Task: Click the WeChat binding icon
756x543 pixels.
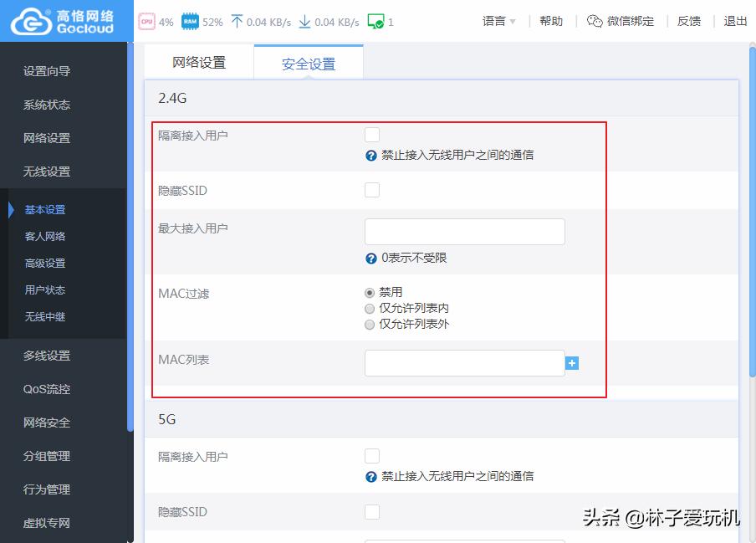Action: click(x=595, y=21)
